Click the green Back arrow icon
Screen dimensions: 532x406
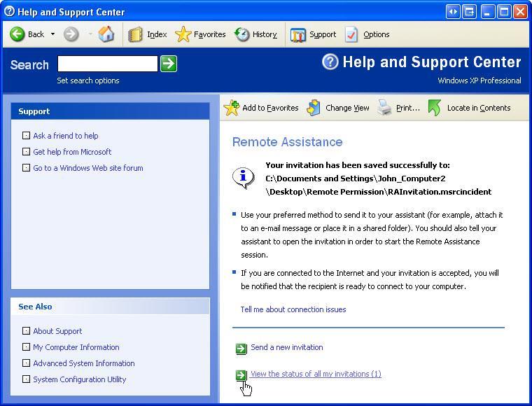coord(17,34)
